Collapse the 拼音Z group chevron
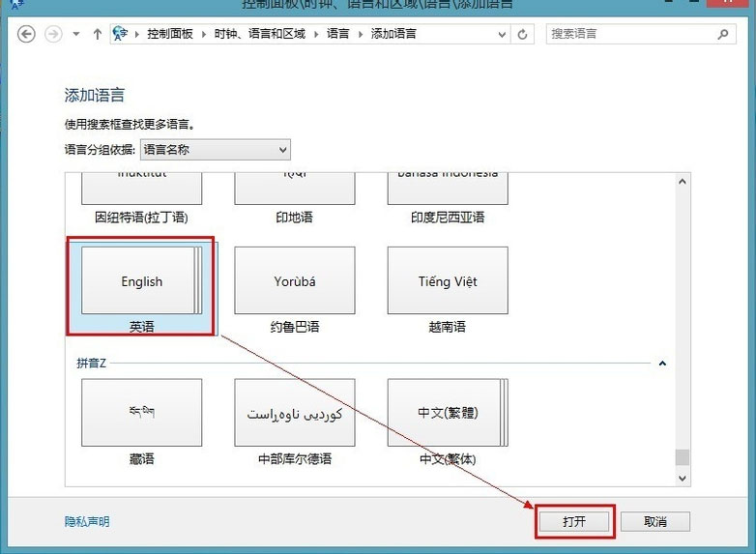The height and width of the screenshot is (554, 756). tap(662, 364)
